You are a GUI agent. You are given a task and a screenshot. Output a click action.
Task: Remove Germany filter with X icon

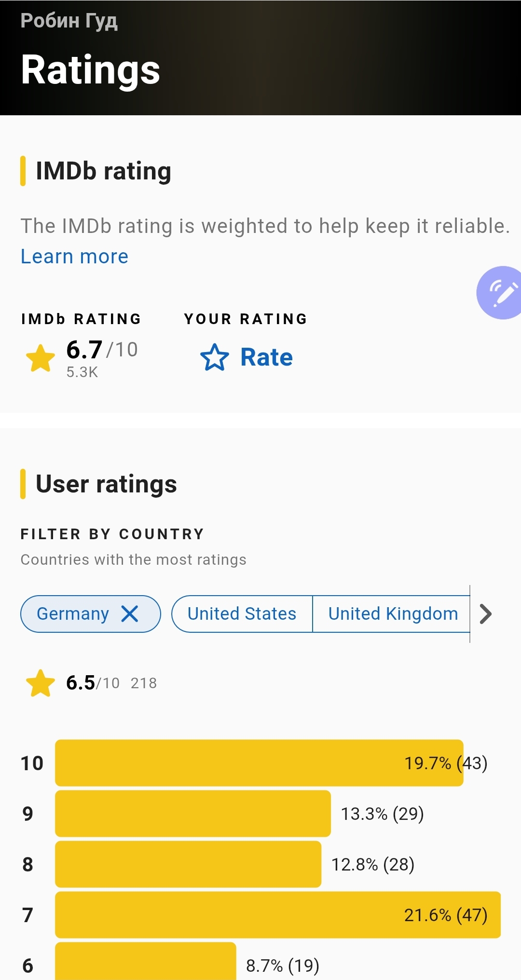(130, 614)
